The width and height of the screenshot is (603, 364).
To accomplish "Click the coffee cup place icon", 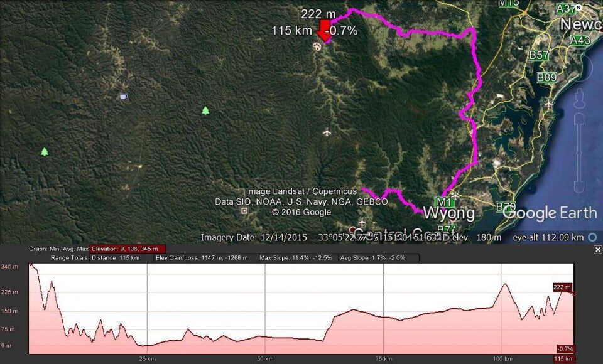I will point(123,97).
